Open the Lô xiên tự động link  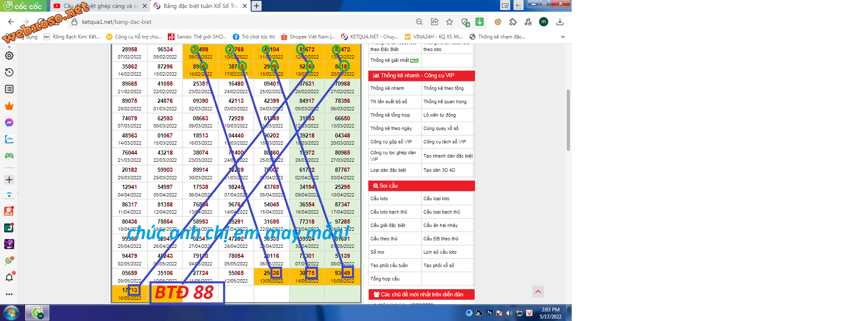[440, 115]
